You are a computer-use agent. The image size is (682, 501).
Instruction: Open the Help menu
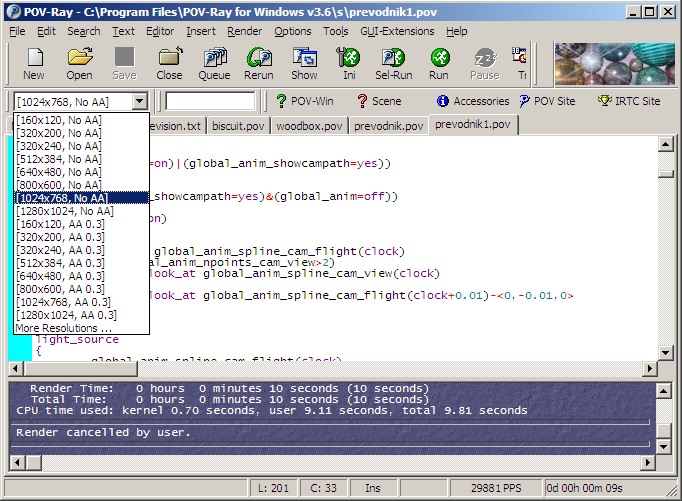point(457,31)
